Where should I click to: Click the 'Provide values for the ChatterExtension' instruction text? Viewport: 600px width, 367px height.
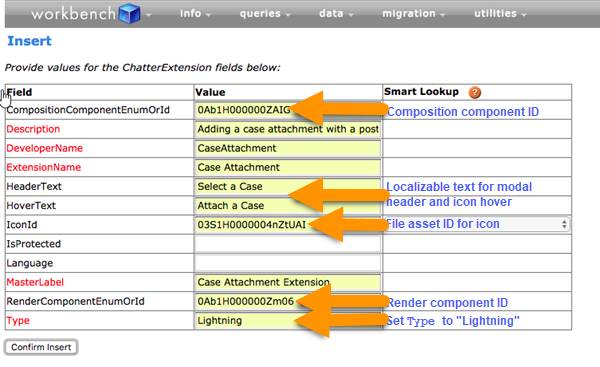(x=142, y=68)
